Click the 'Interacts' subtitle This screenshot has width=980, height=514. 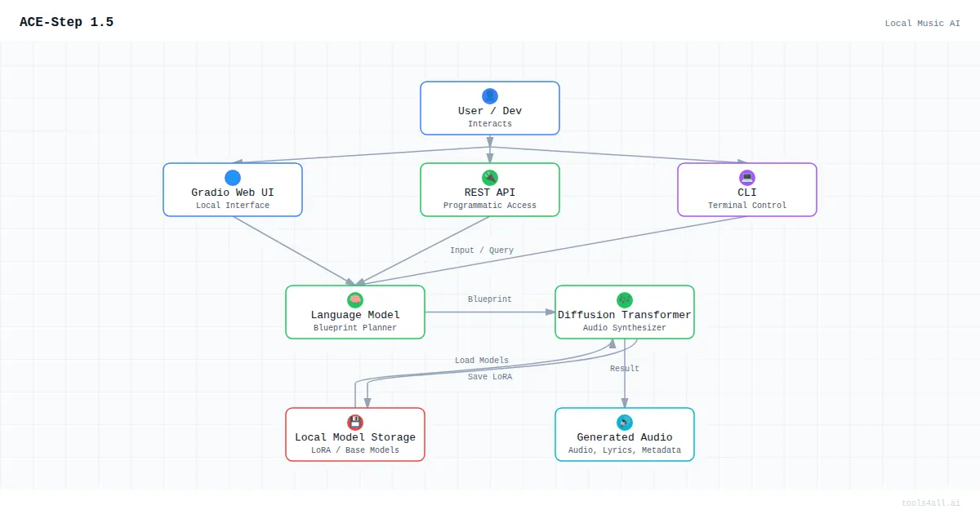(x=490, y=124)
